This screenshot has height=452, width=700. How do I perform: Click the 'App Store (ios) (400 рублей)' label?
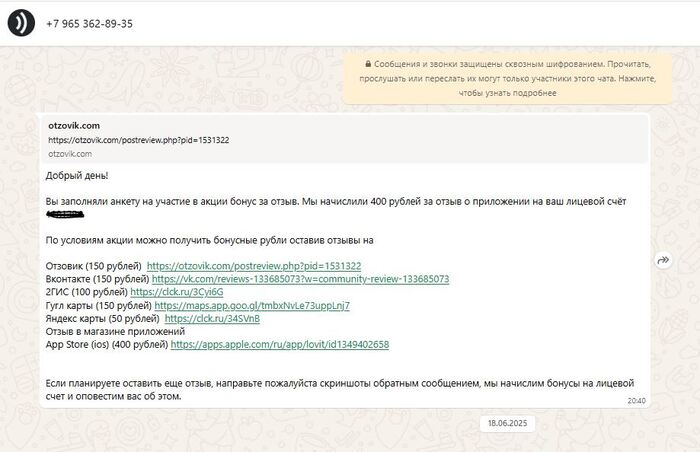(x=107, y=344)
